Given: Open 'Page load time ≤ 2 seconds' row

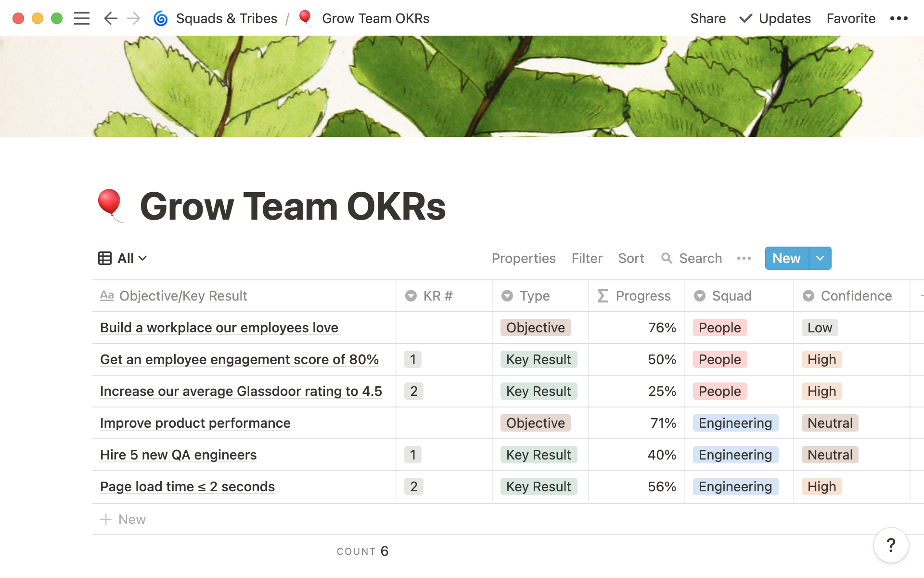Looking at the screenshot, I should pos(188,486).
